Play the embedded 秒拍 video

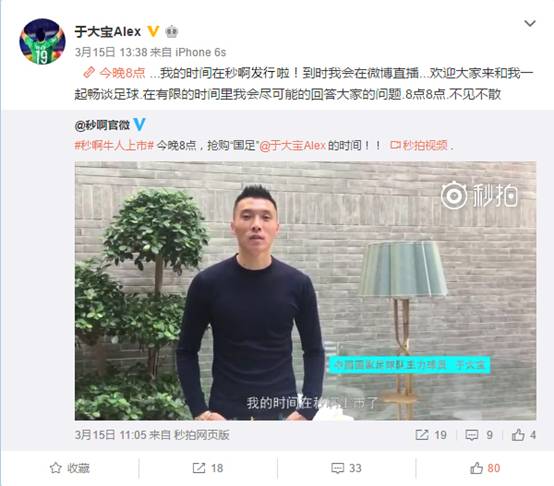305,291
